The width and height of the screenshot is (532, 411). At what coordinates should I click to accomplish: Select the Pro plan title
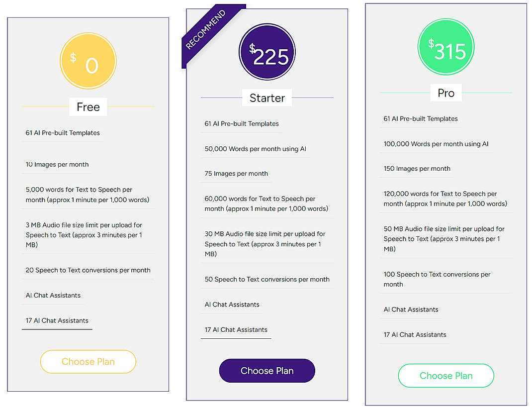446,93
